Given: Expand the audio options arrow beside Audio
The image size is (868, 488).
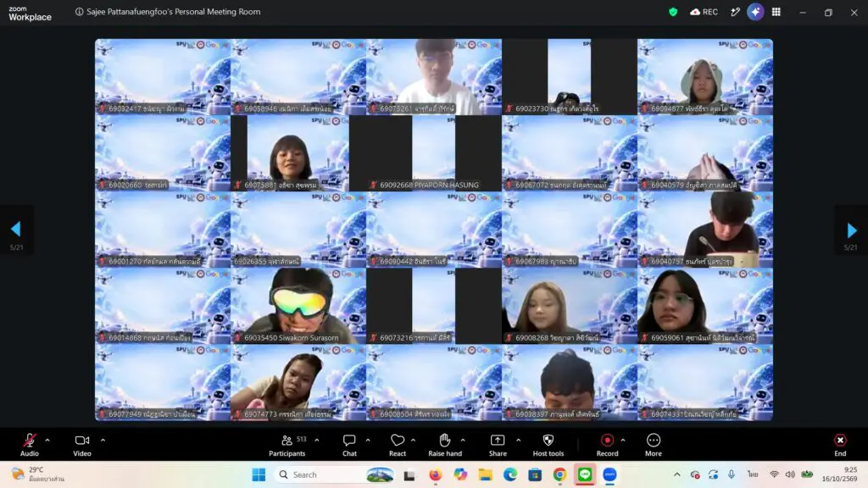Looking at the screenshot, I should click(47, 441).
